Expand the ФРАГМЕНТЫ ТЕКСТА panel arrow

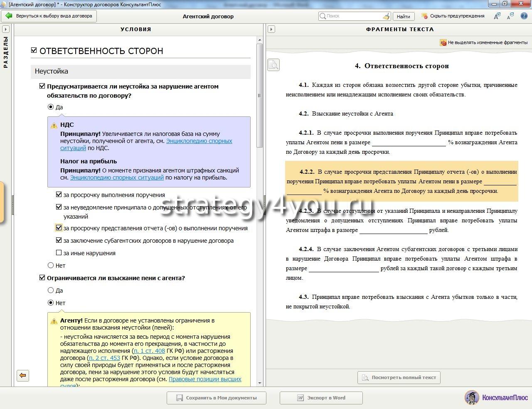[x=271, y=29]
